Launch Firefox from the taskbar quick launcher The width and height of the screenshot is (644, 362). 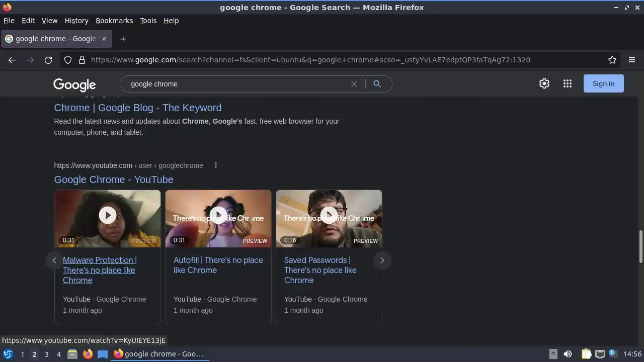pyautogui.click(x=88, y=354)
